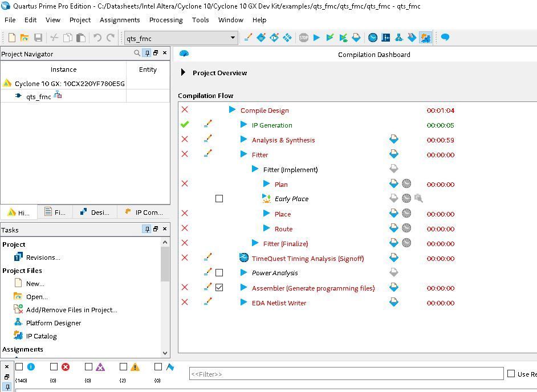Screen dimensions: 537x392
Task: Open the Assignments menu
Action: click(120, 19)
